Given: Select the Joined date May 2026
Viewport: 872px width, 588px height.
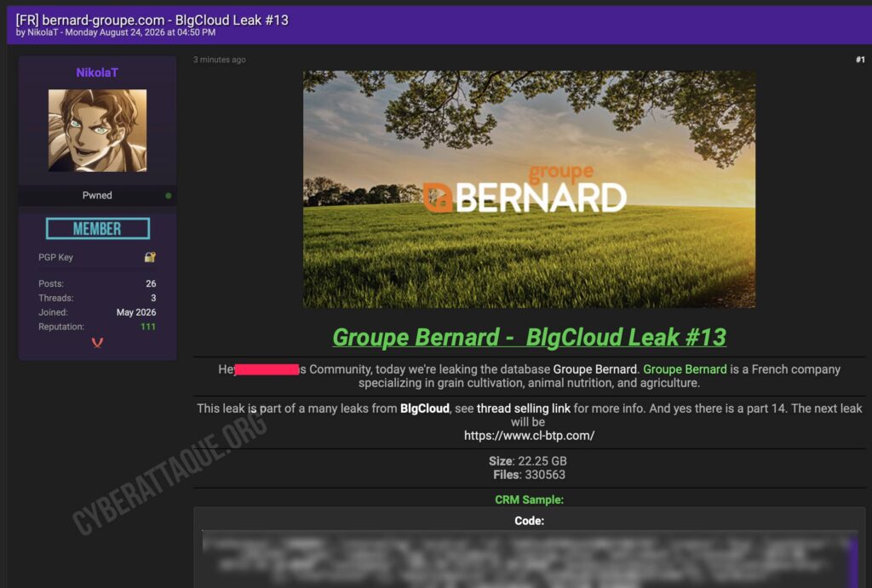Looking at the screenshot, I should coord(136,312).
